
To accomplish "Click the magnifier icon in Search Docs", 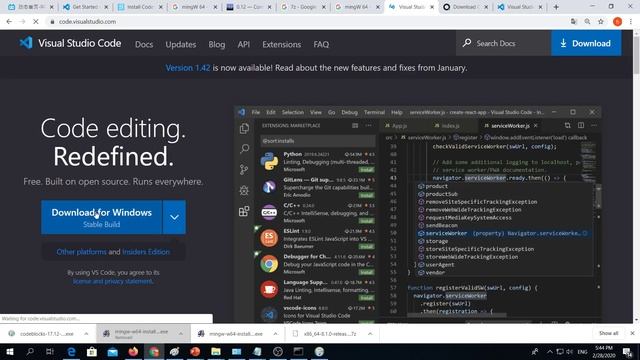I will click(x=467, y=43).
